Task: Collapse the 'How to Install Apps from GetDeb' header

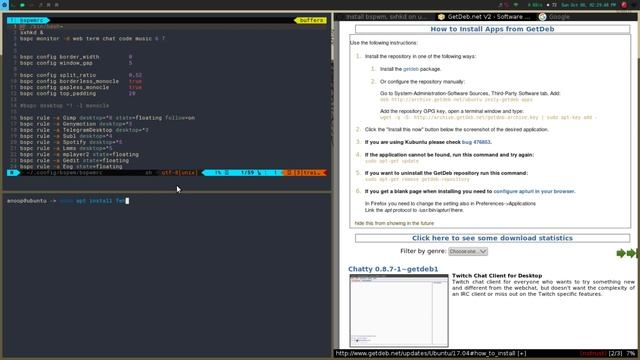Action: pos(492,29)
